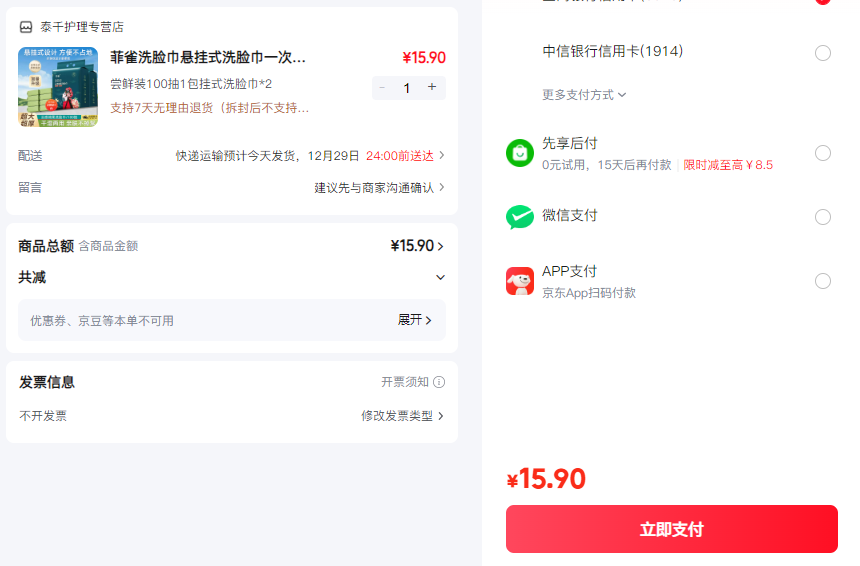Decrease quantity with the minus button

click(x=382, y=88)
